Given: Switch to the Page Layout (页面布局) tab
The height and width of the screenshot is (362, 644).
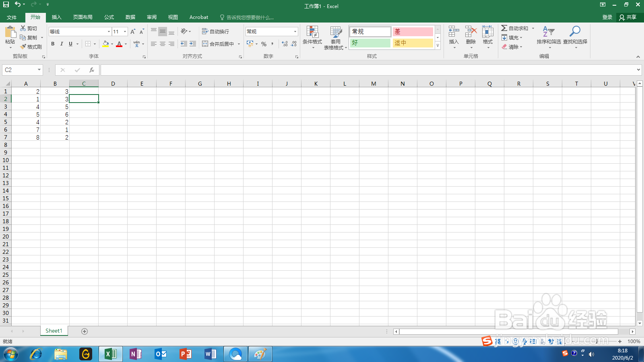Looking at the screenshot, I should click(83, 17).
